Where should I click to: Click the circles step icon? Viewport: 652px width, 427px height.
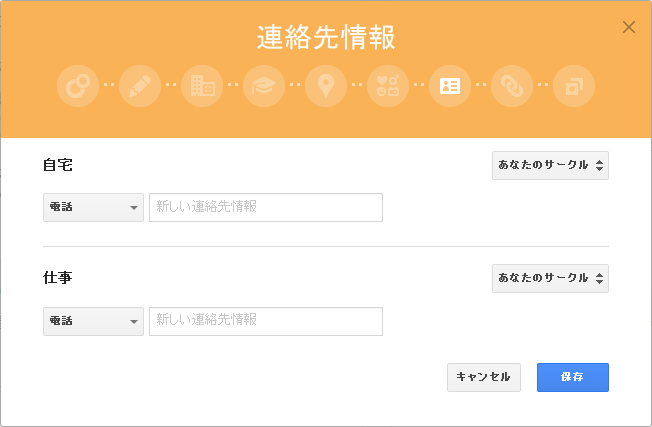[x=78, y=86]
